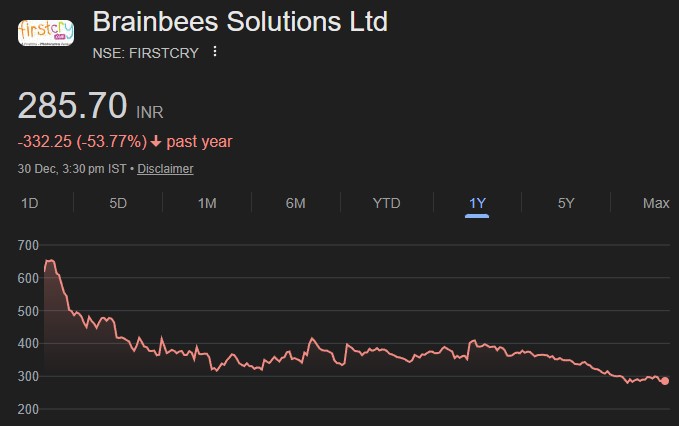Click the NSE: FIRSTCRY ticker text

tap(146, 52)
